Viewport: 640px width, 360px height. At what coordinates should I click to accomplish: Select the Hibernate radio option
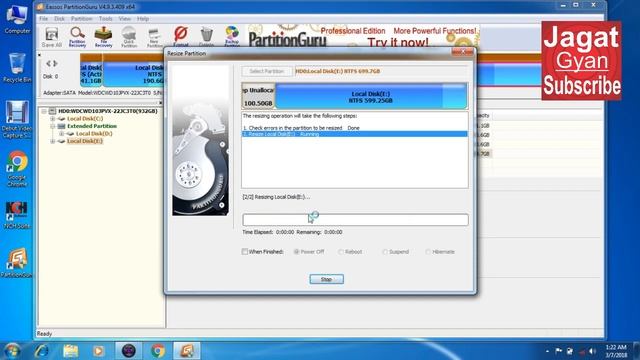pos(428,251)
